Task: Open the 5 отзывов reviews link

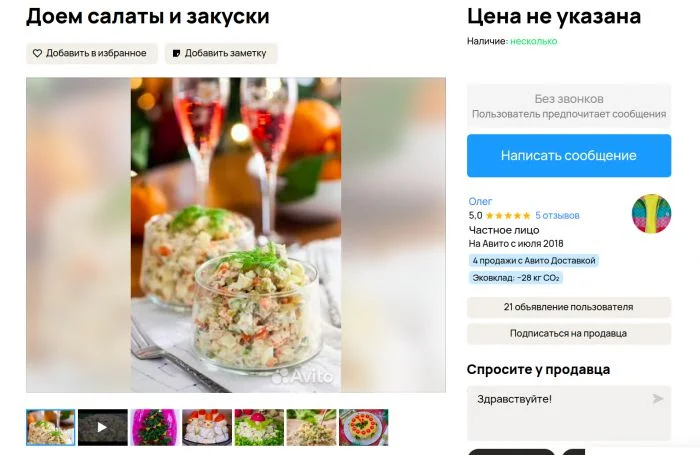Action: [557, 216]
